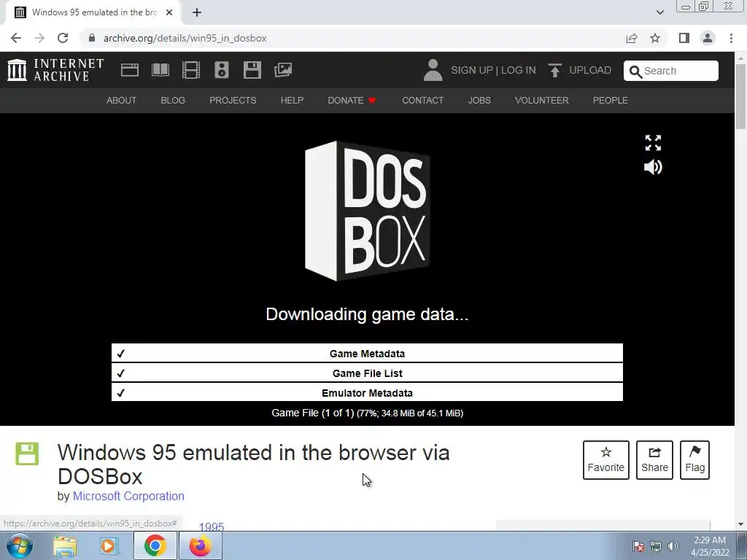Image resolution: width=747 pixels, height=560 pixels.
Task: Click the Game Metadata progress row
Action: pyautogui.click(x=367, y=354)
